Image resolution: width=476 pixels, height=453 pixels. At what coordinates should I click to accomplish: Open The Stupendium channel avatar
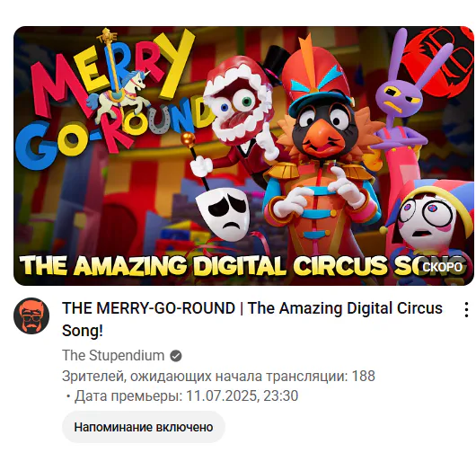[31, 315]
